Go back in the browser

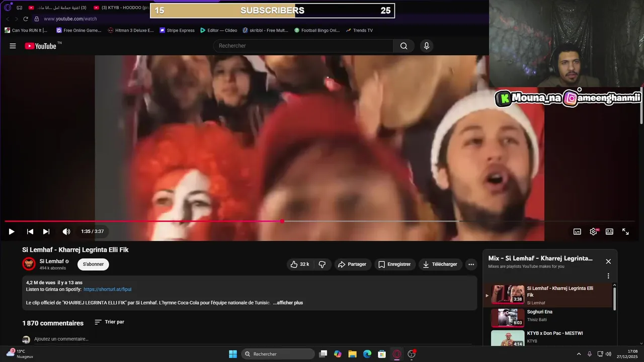(x=8, y=19)
